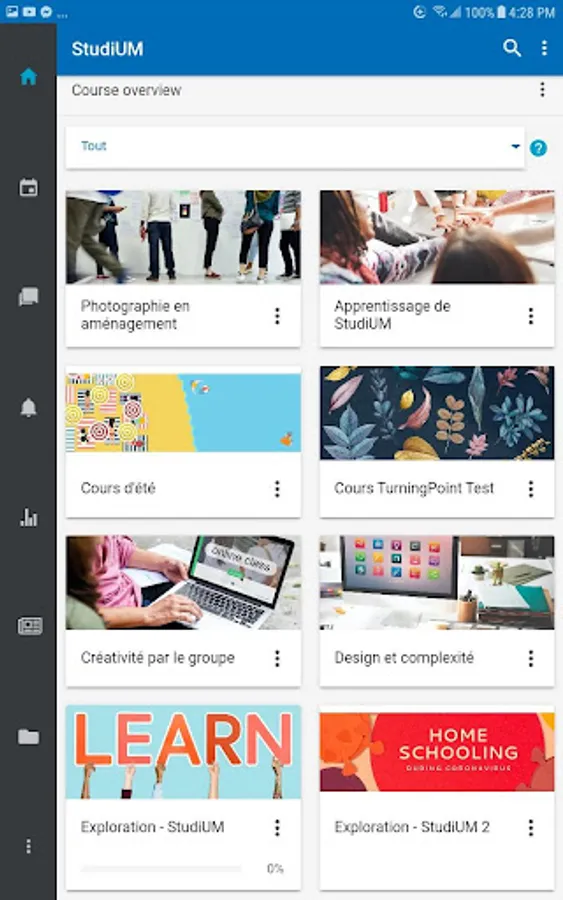Viewport: 563px width, 900px height.
Task: Expand options for Design et complexité
Action: point(531,658)
